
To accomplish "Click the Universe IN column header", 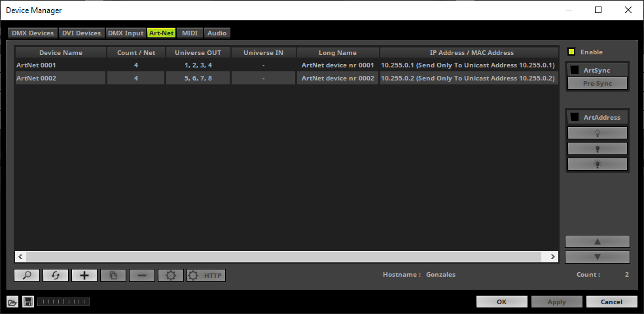I will click(263, 52).
